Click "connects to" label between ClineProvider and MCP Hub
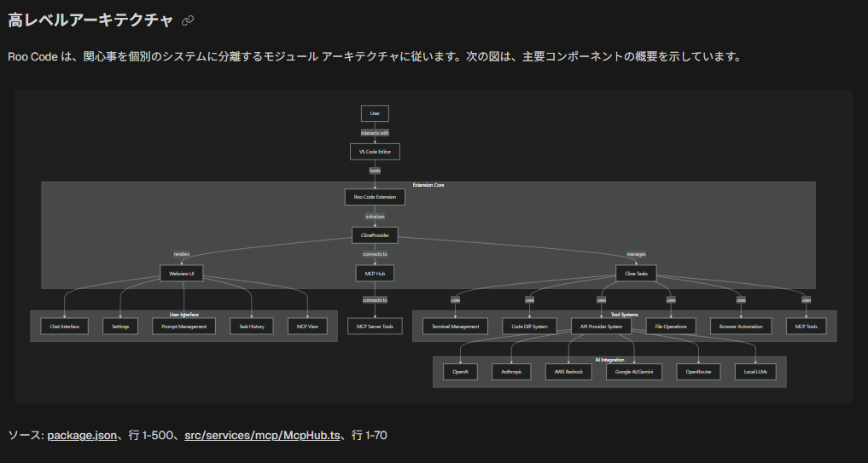 tap(375, 254)
